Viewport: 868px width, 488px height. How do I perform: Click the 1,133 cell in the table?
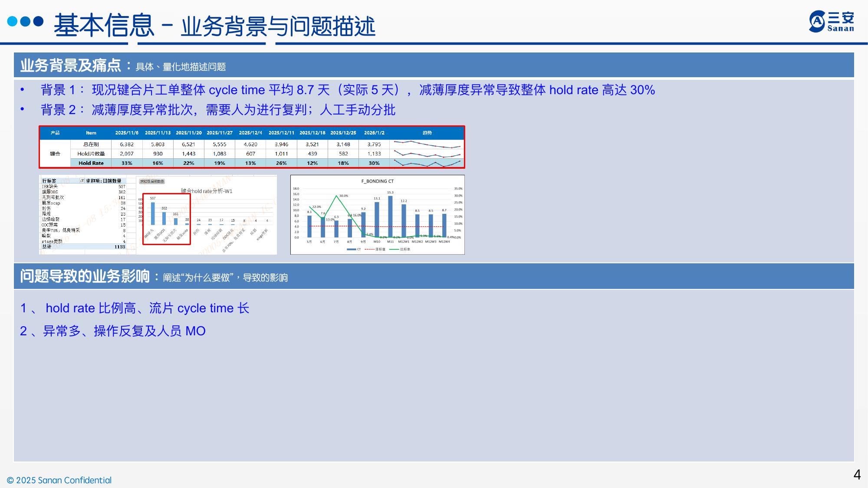click(x=374, y=154)
